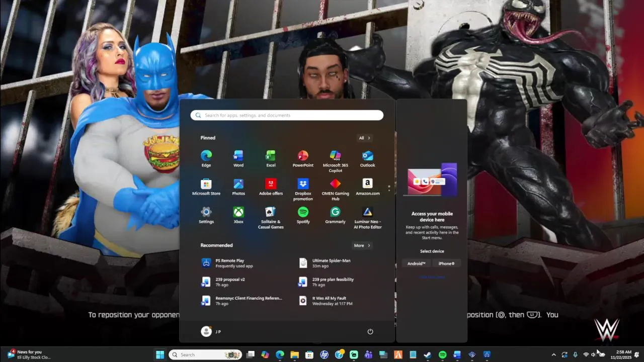Click the Start menu search field
Viewport: 644px width, 362px height.
(x=287, y=115)
